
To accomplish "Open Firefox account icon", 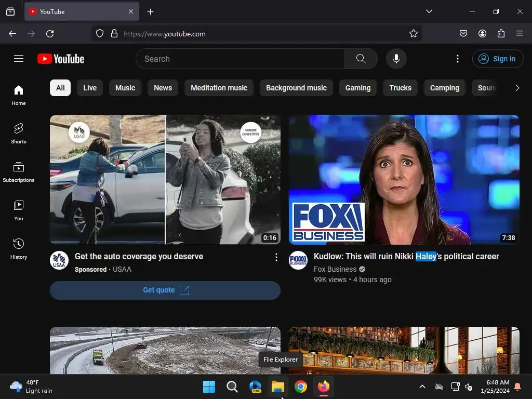I will (x=482, y=33).
